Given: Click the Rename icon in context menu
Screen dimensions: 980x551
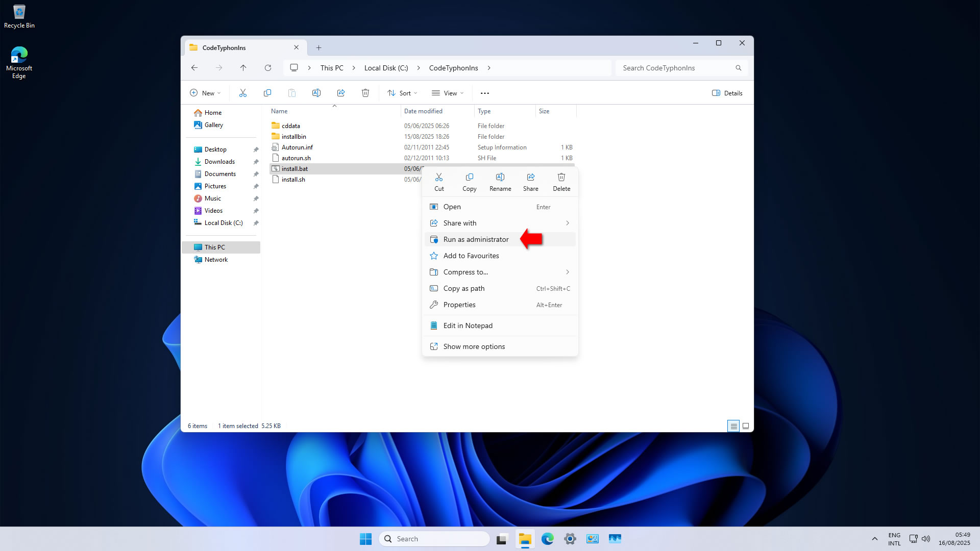Looking at the screenshot, I should point(500,182).
